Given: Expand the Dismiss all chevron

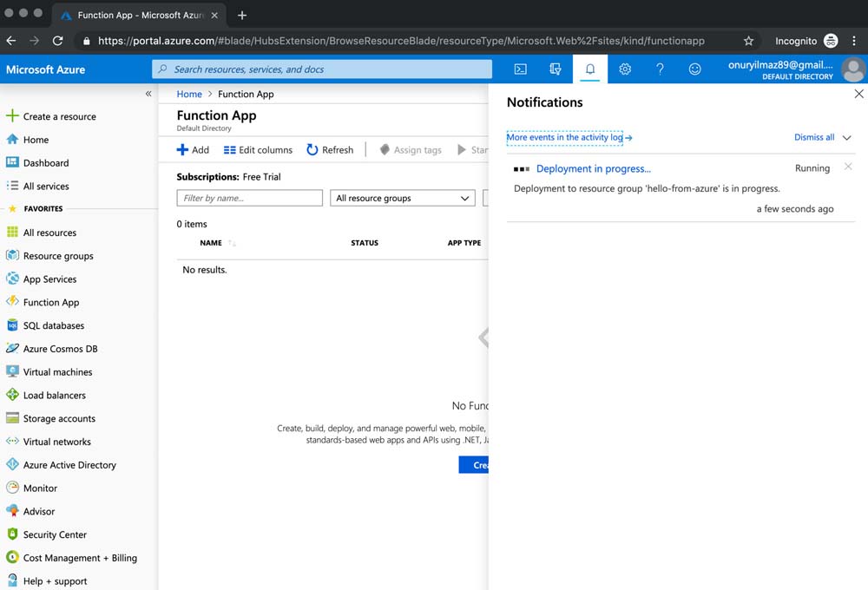Looking at the screenshot, I should pyautogui.click(x=847, y=137).
